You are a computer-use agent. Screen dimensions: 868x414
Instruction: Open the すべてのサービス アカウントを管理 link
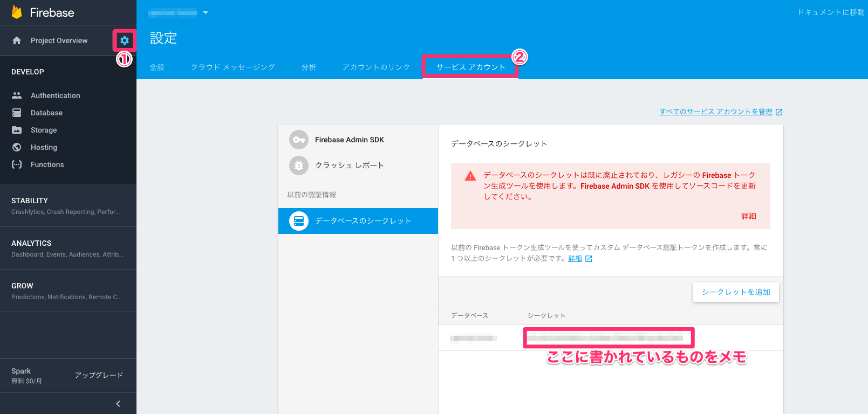coord(716,112)
